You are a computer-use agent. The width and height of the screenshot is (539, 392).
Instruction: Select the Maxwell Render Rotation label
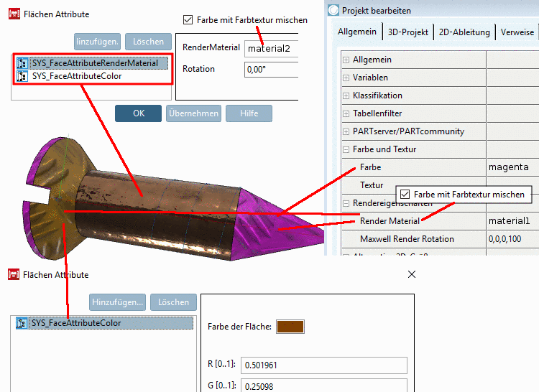pos(407,239)
